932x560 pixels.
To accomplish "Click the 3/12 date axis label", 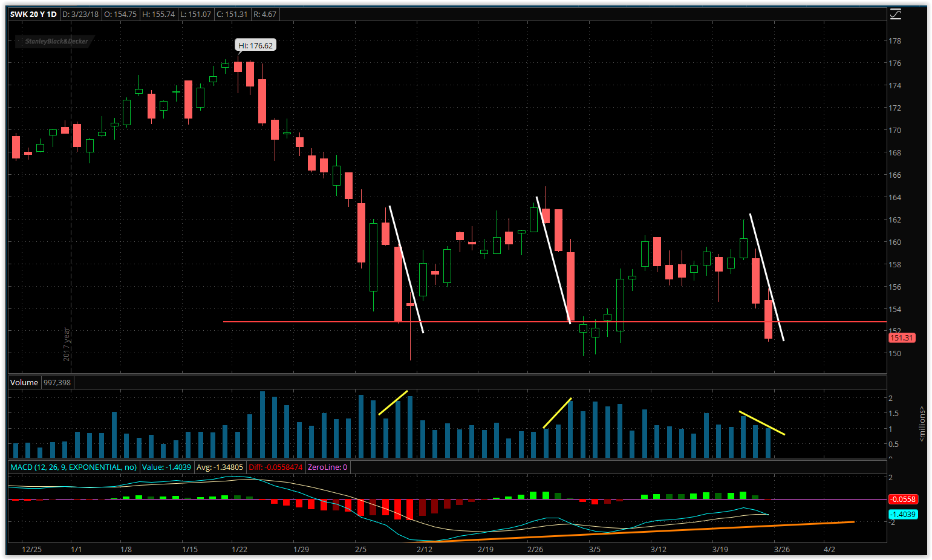I will tap(659, 549).
